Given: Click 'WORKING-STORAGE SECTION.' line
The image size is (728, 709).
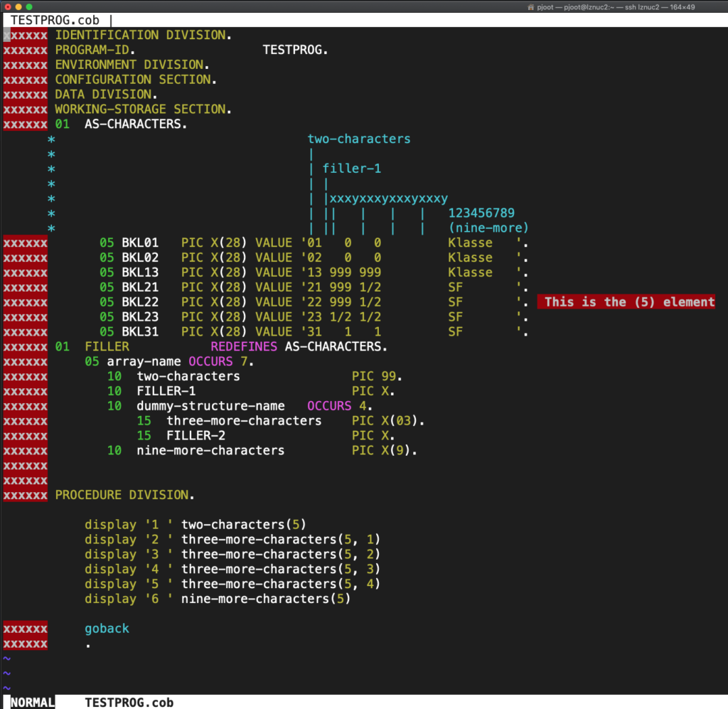Looking at the screenshot, I should point(143,110).
